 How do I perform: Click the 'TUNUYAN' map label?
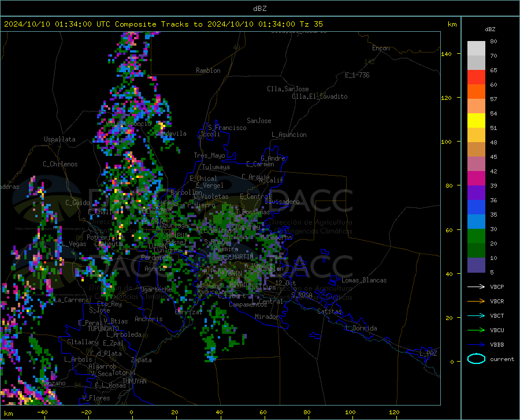click(134, 381)
